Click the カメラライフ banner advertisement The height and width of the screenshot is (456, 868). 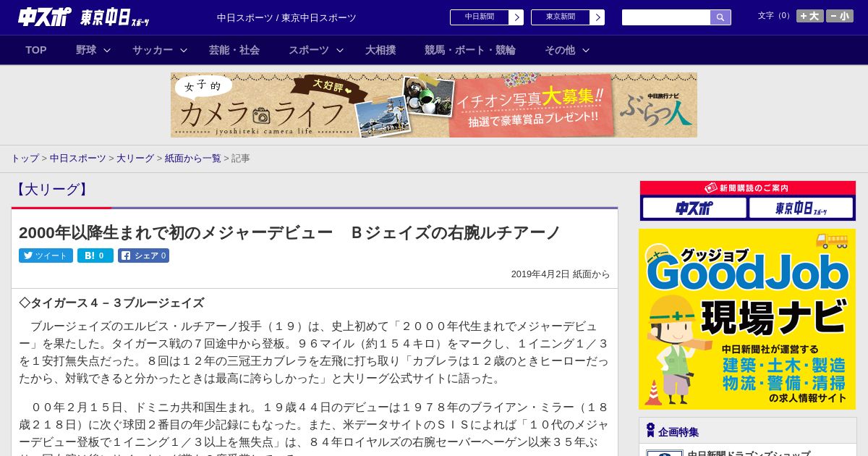pos(434,105)
